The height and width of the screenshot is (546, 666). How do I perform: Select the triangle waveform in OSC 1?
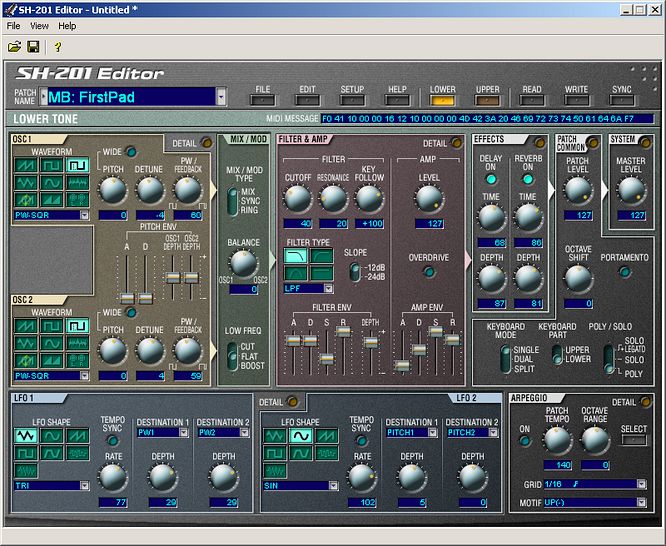(x=25, y=183)
